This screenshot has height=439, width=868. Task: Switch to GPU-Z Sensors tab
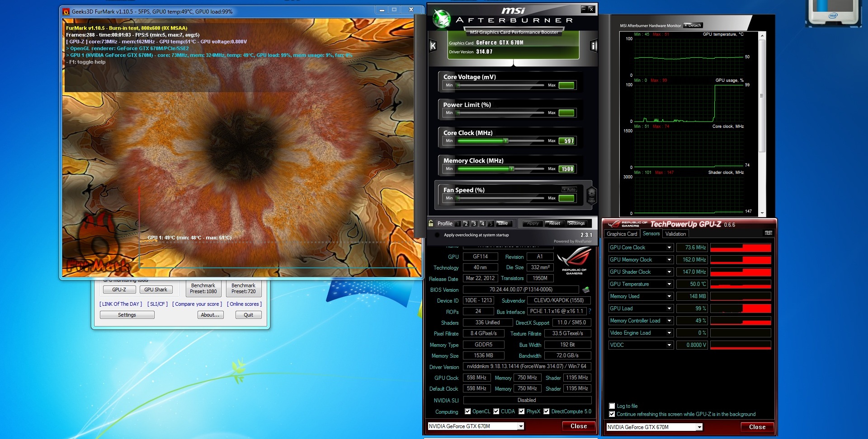[x=651, y=234]
